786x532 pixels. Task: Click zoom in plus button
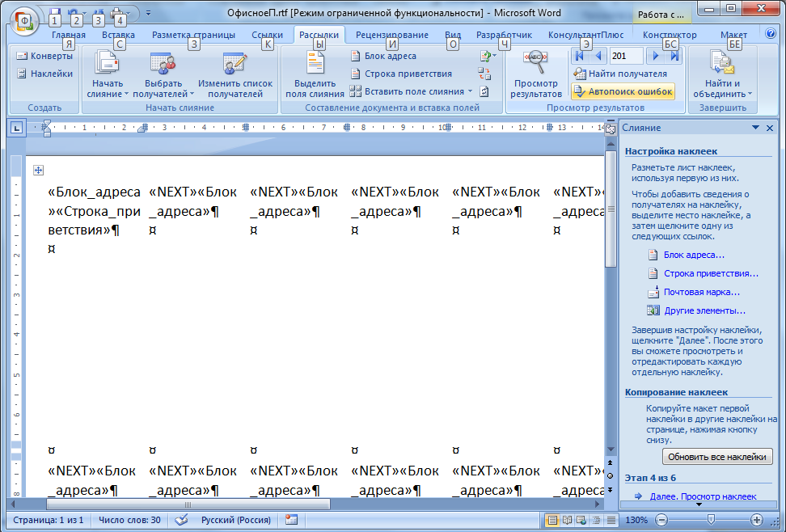coord(757,520)
